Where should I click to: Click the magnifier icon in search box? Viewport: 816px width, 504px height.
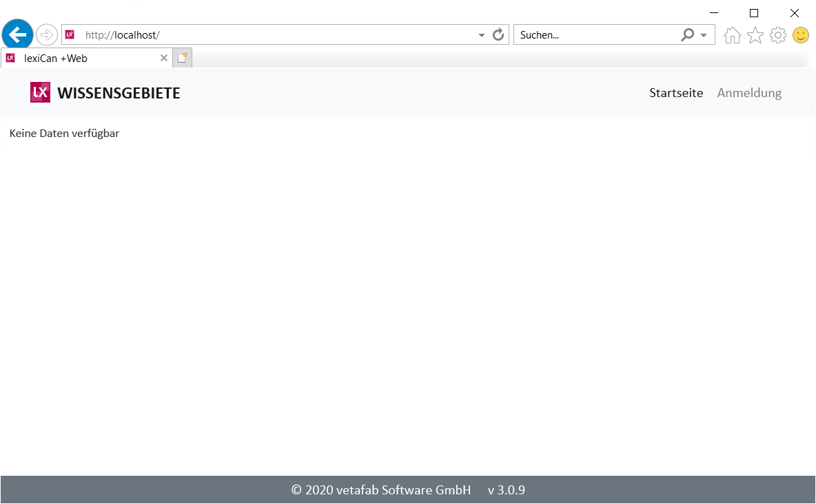pos(687,34)
